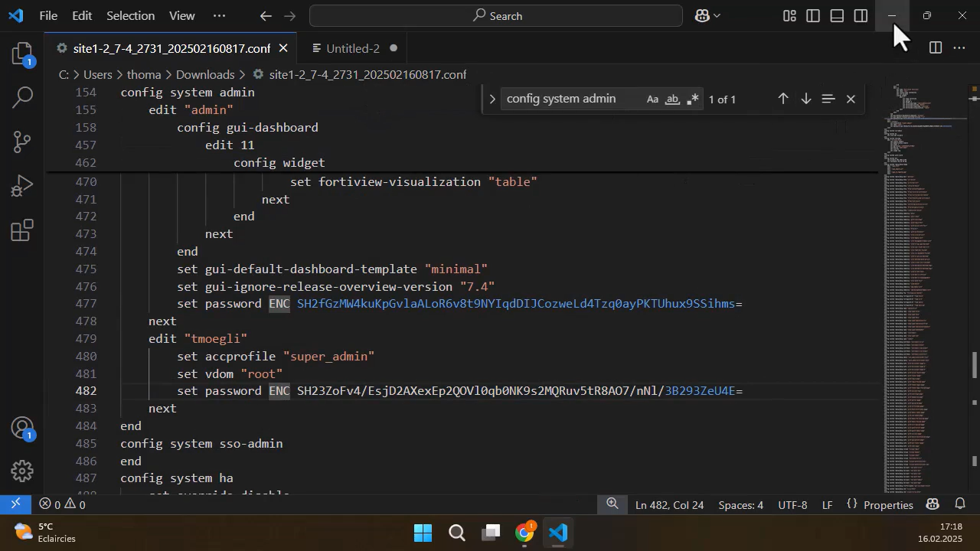
Task: Click the split editor right icon
Action: (x=935, y=48)
